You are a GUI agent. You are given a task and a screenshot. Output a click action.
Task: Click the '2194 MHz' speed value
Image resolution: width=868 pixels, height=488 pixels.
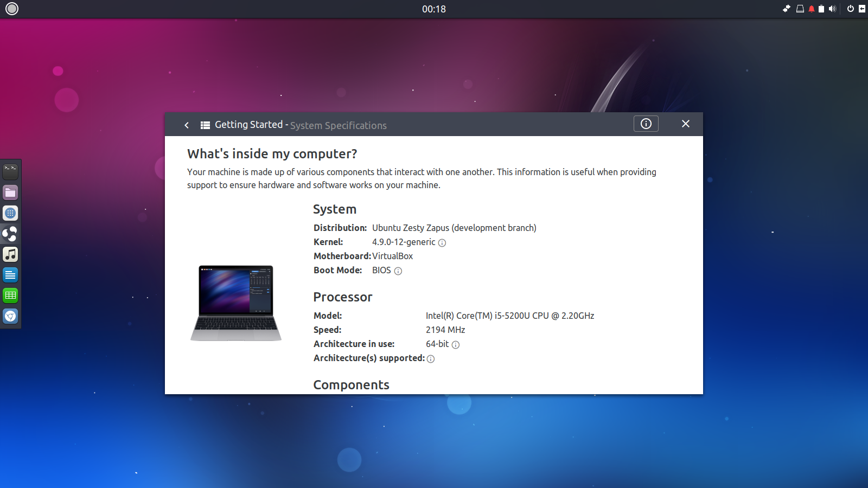coord(445,330)
